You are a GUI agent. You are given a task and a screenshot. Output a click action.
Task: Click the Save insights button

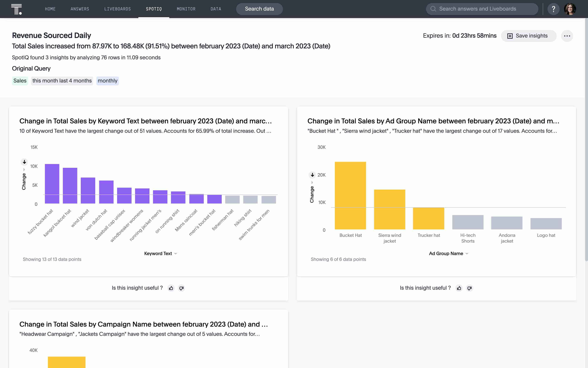pyautogui.click(x=528, y=36)
